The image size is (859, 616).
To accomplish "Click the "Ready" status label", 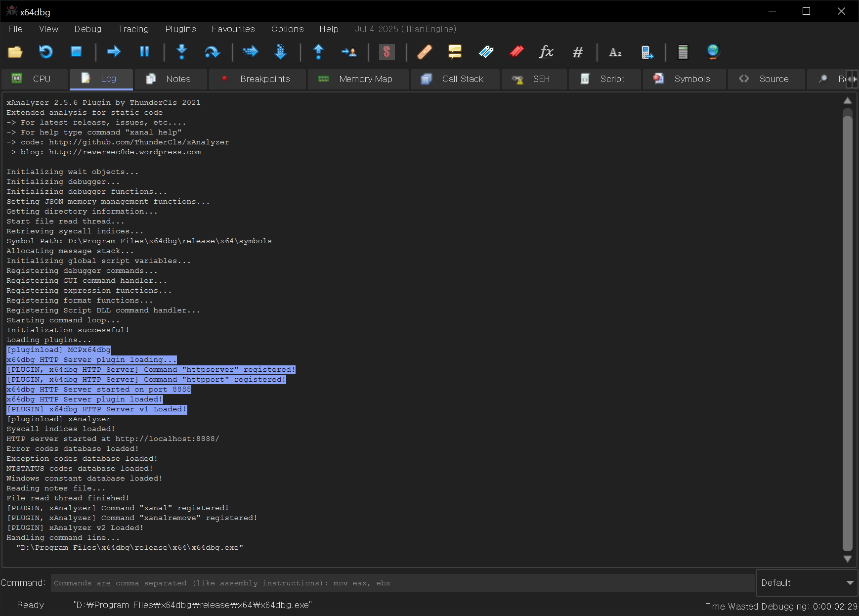I will 30,605.
